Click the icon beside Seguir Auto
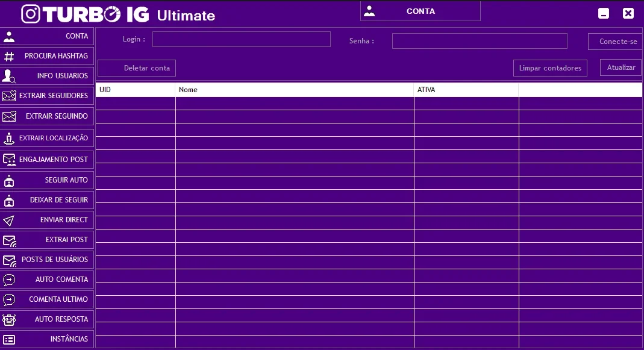 tap(9, 180)
